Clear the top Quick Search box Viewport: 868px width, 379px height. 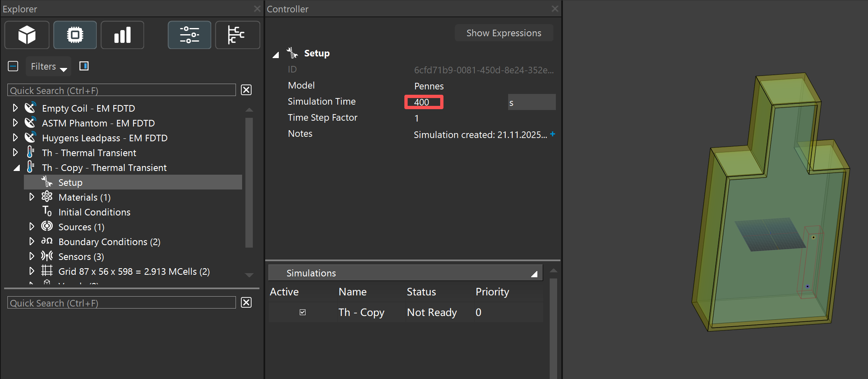click(246, 90)
